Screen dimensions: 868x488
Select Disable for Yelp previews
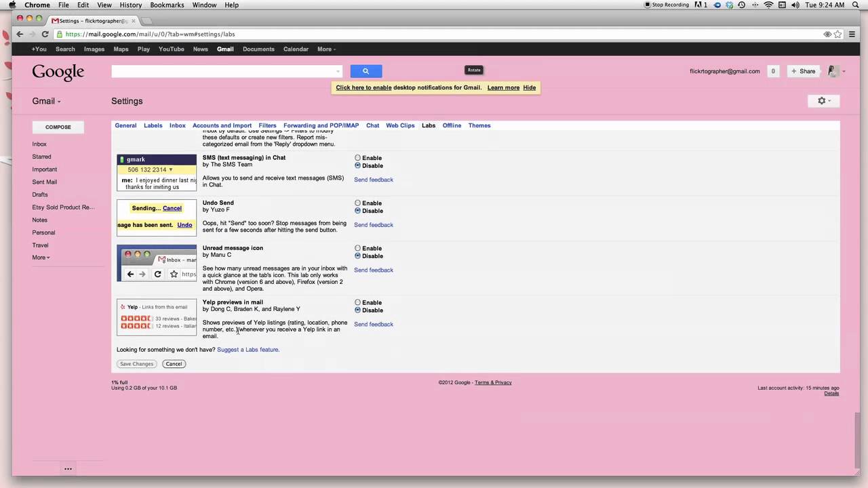[x=357, y=310]
